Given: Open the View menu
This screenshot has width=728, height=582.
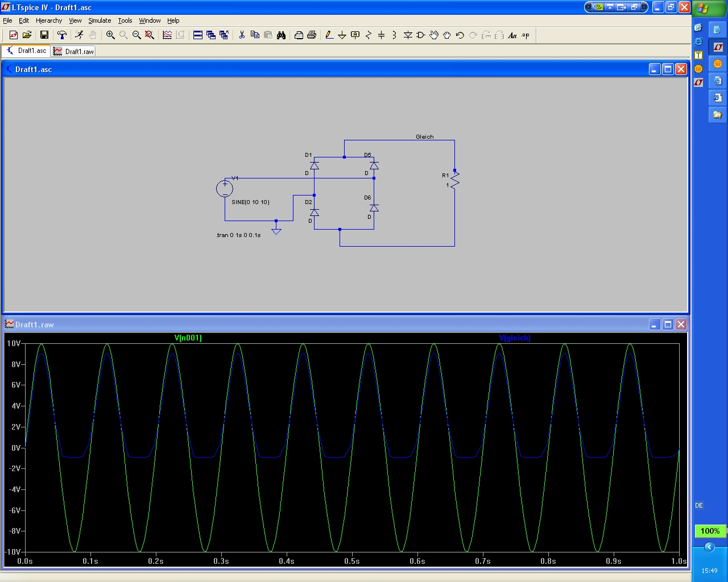Looking at the screenshot, I should pyautogui.click(x=75, y=20).
